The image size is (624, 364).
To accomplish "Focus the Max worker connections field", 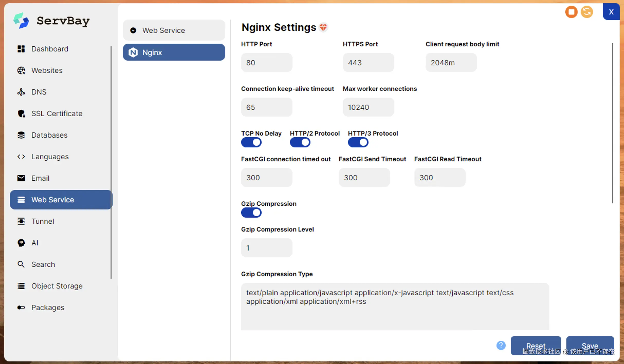I will pos(368,107).
